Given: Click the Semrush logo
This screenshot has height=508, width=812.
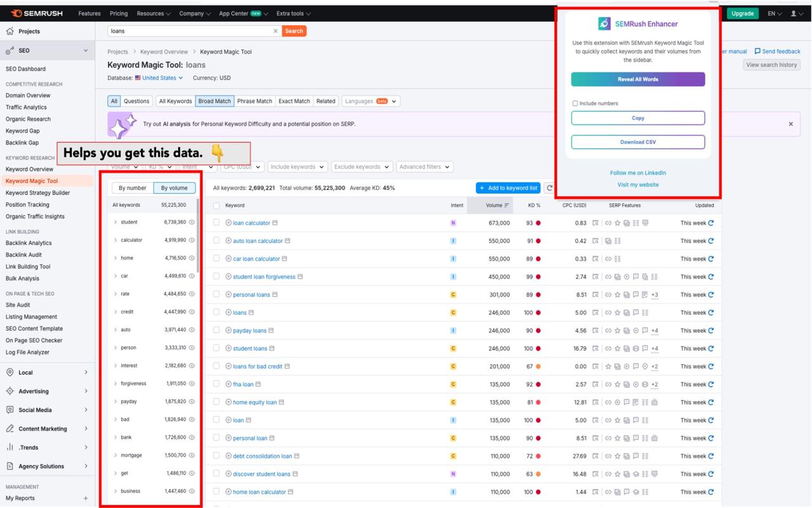Looking at the screenshot, I should [37, 13].
